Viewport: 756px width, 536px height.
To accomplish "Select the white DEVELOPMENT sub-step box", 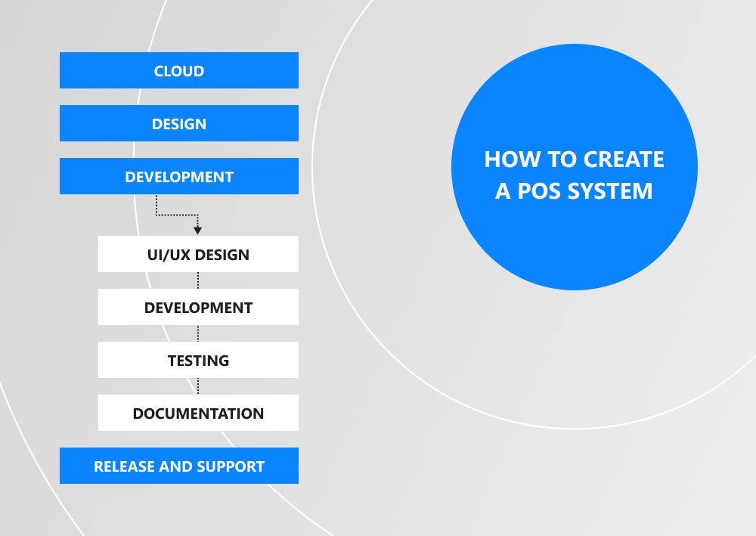I will [x=198, y=307].
